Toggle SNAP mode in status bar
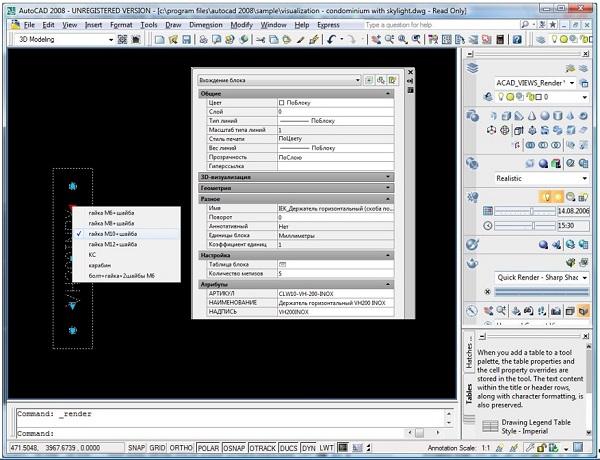600x460 pixels. click(x=136, y=448)
